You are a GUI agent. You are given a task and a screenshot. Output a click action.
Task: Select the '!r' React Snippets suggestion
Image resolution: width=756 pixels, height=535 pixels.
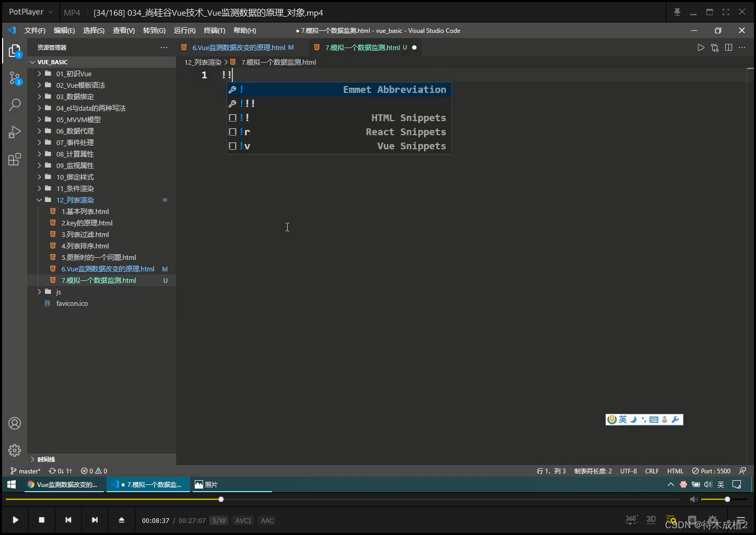(x=339, y=132)
